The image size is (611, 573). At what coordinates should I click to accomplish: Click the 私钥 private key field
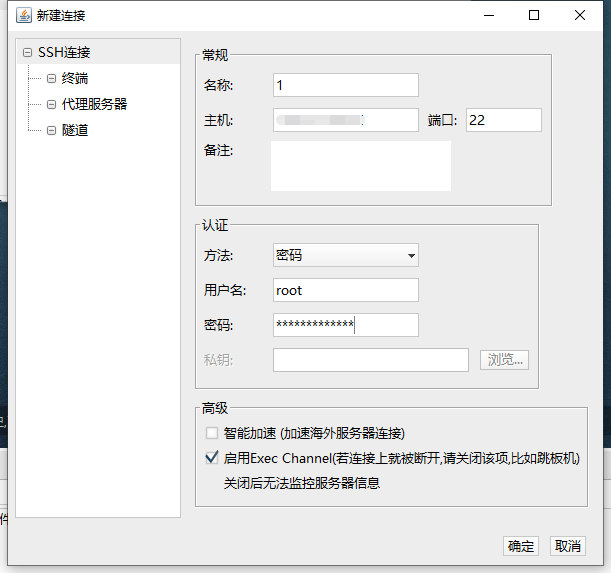pyautogui.click(x=371, y=360)
